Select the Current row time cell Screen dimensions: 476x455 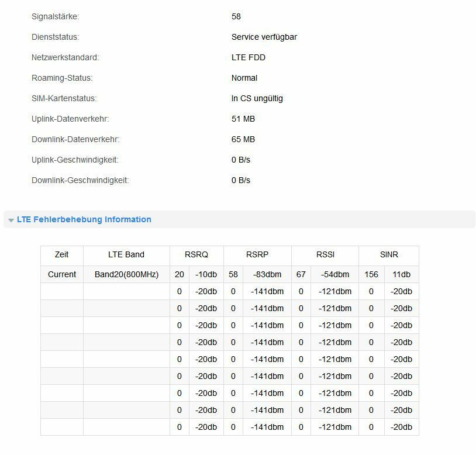point(62,274)
